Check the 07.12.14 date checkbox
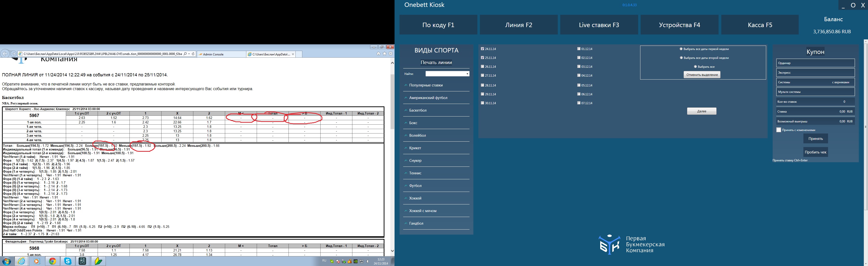This screenshot has height=266, width=868. 579,103
